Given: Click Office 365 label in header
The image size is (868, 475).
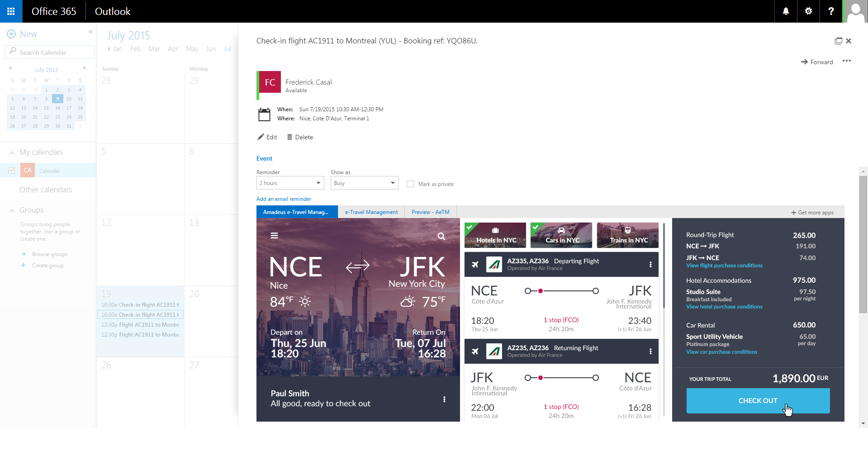Looking at the screenshot, I should coord(54,11).
